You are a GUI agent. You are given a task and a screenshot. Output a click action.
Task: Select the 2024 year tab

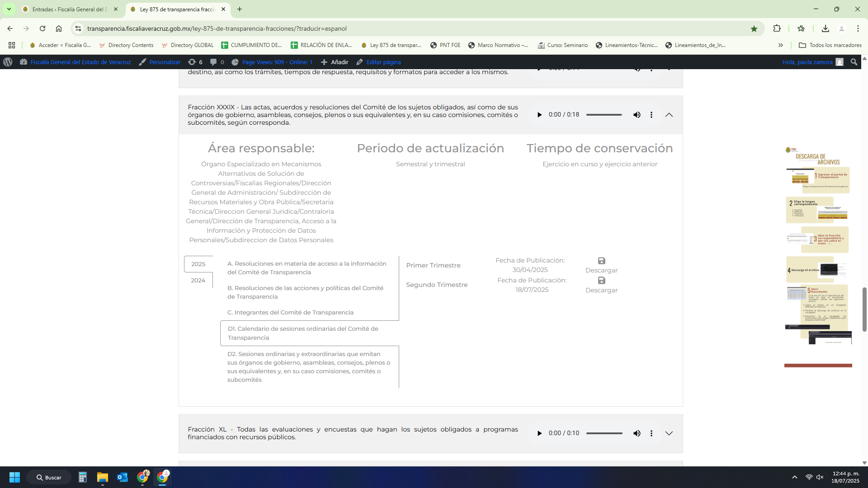click(x=198, y=281)
